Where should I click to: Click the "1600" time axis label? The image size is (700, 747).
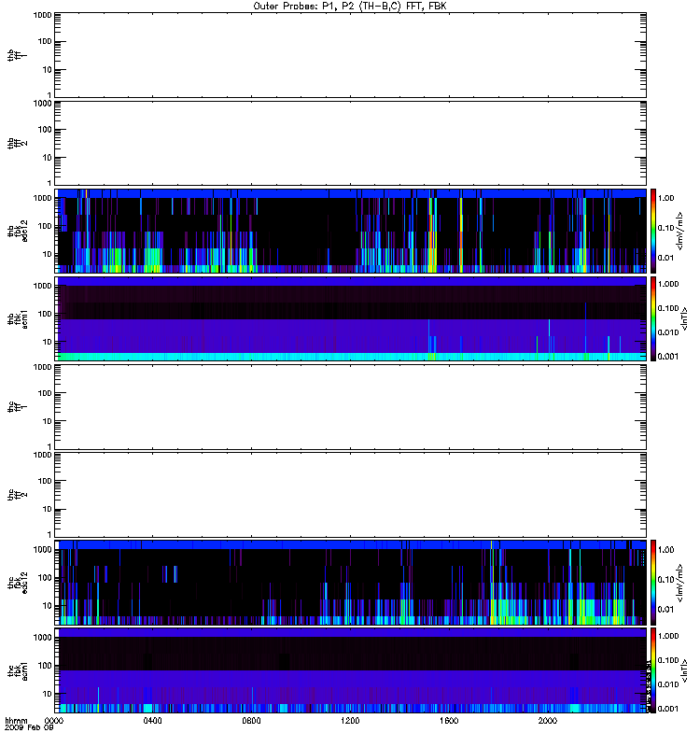[x=449, y=721]
